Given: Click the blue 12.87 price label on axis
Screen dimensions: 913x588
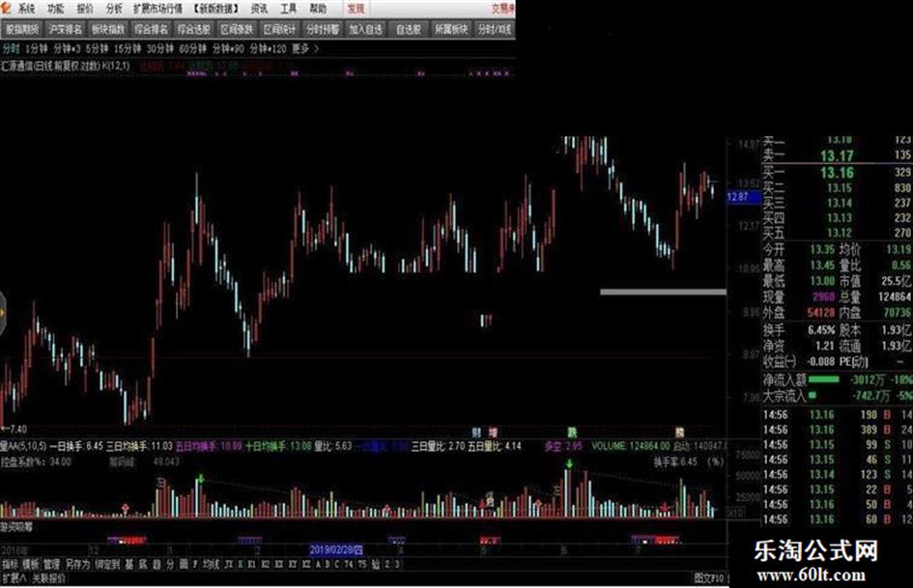Looking at the screenshot, I should pos(744,197).
